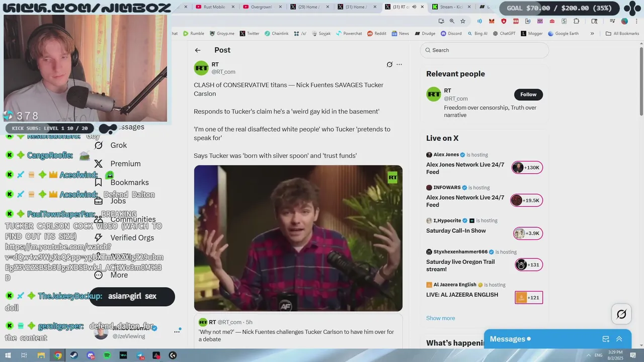
Task: Open the new message icon in Messages bar
Action: coord(606,339)
